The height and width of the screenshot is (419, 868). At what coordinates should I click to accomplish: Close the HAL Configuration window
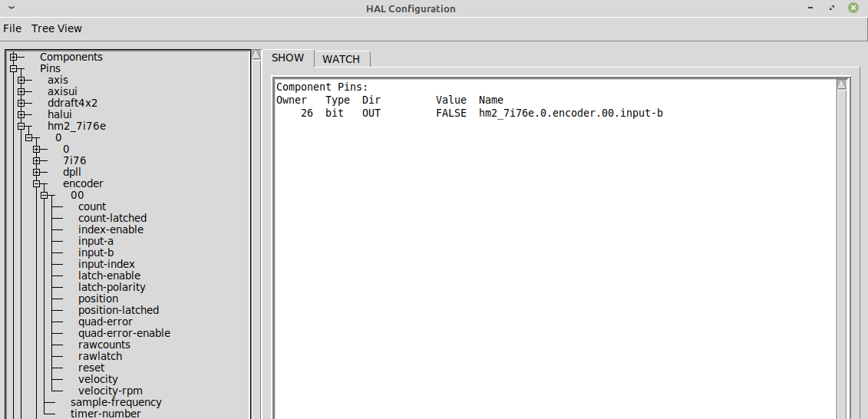point(853,8)
